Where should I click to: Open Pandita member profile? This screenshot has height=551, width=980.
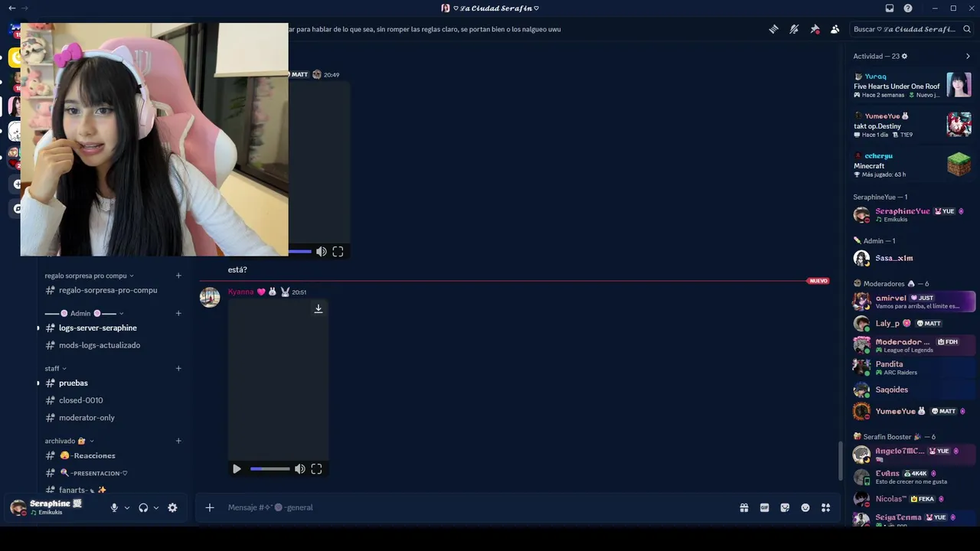[913, 367]
